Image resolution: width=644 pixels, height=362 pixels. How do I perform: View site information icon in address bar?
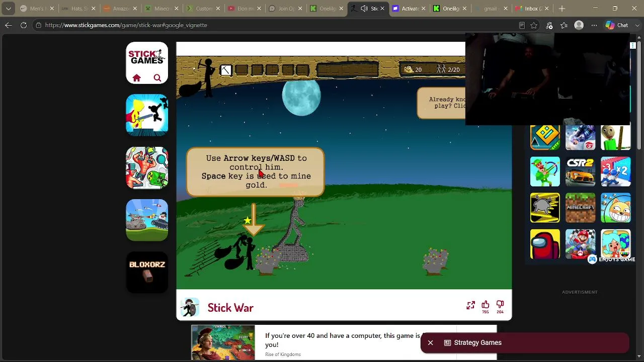(x=38, y=25)
